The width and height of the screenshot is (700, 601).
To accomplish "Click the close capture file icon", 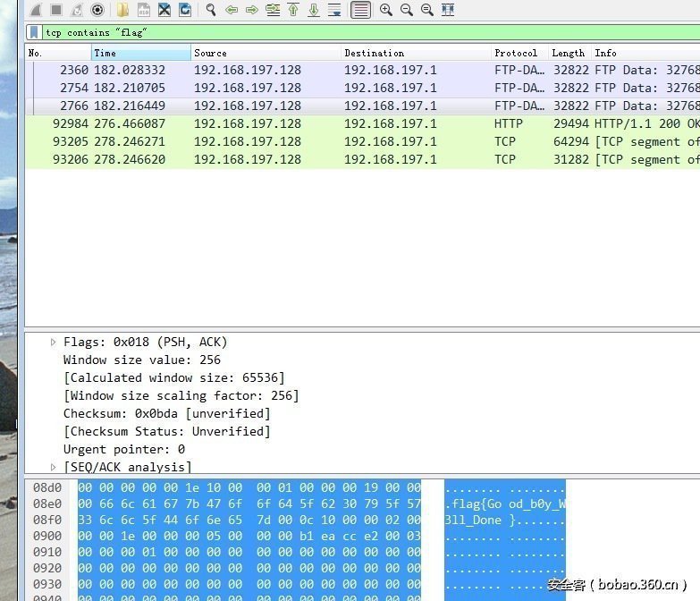I will point(164,10).
